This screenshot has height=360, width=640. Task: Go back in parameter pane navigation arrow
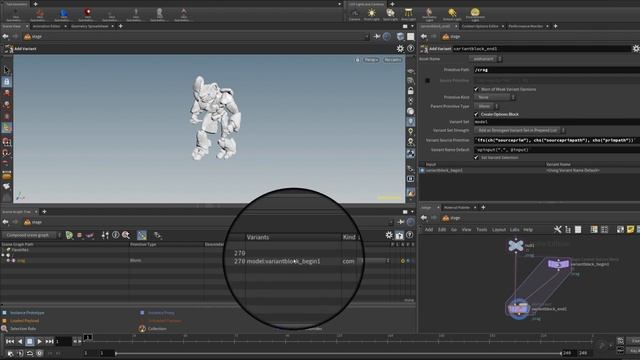tap(424, 36)
